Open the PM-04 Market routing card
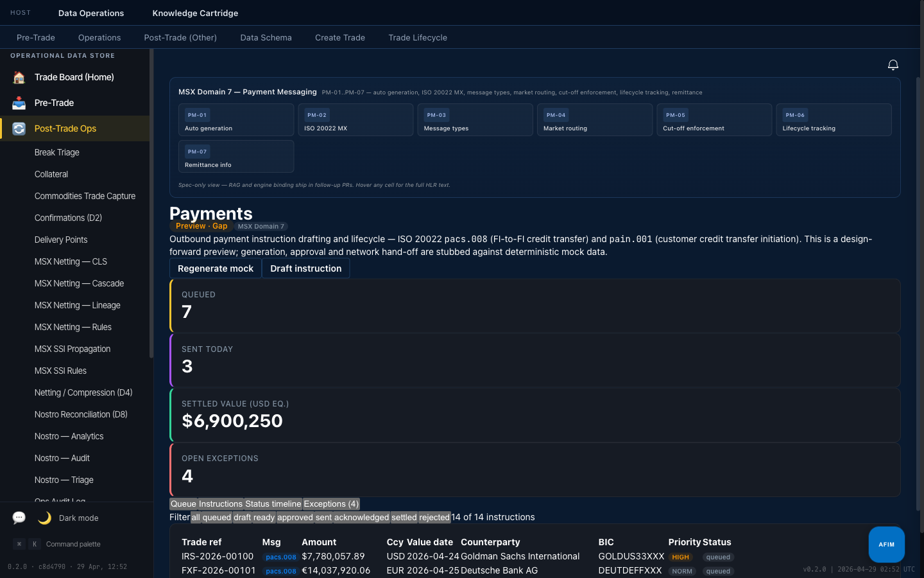 [594, 120]
